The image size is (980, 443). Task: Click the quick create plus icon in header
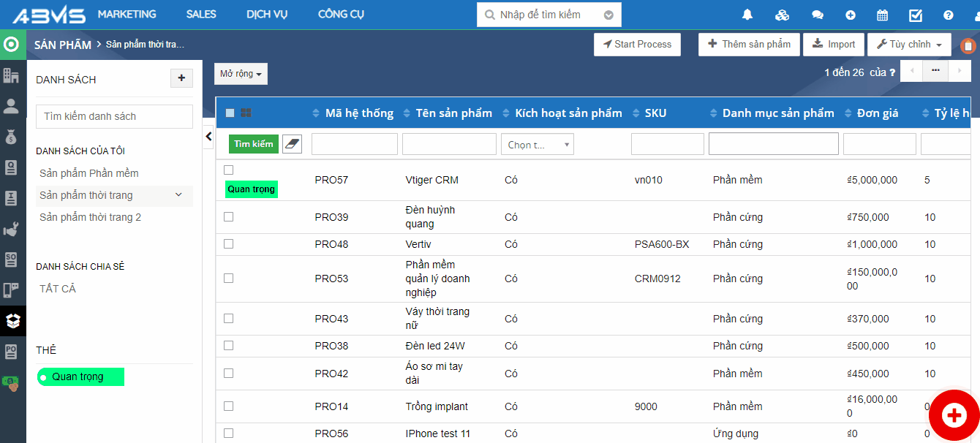(851, 15)
